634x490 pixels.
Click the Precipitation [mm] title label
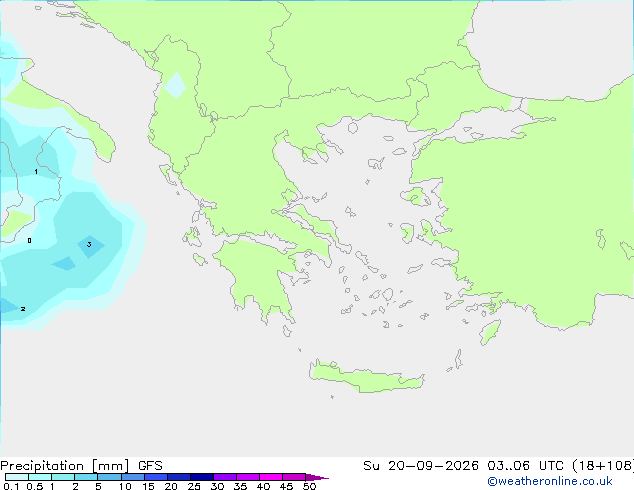click(x=65, y=466)
